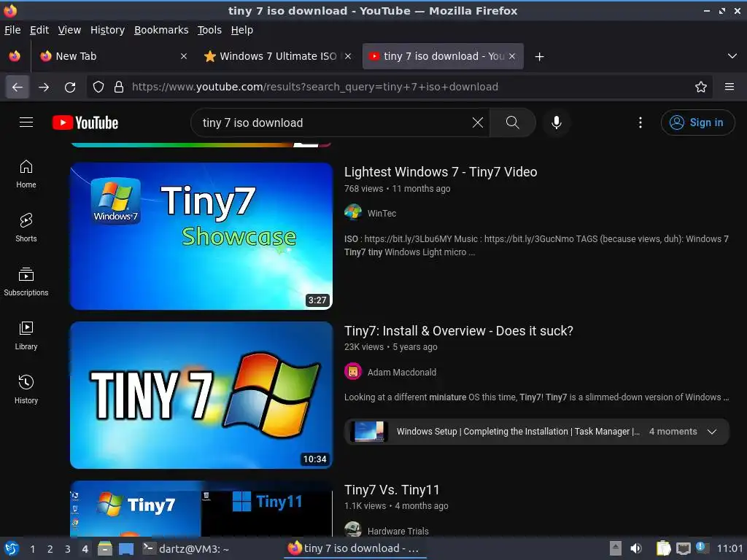This screenshot has width=747, height=560.
Task: Switch to Windows 7 Ultimate ISO tab
Action: tap(277, 56)
